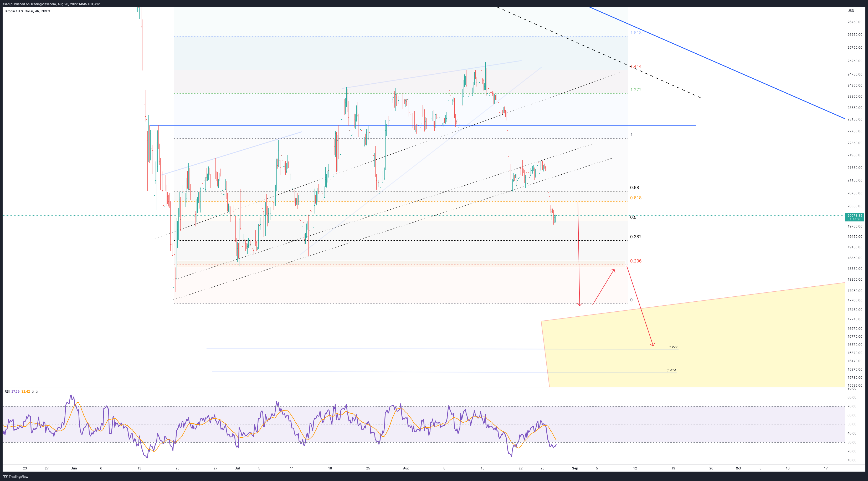Click the 17700.00 price axis label

[855, 300]
